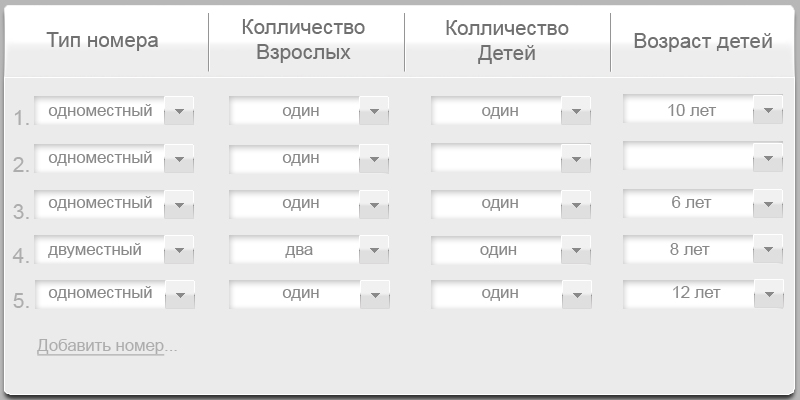This screenshot has width=800, height=400.
Task: Open children count dropdown in row 4
Action: coord(576,250)
